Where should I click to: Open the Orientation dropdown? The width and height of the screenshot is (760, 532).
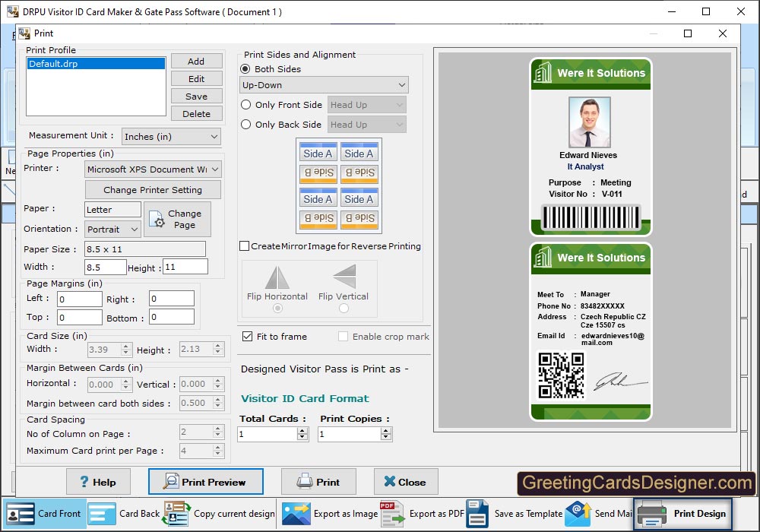[x=113, y=229]
